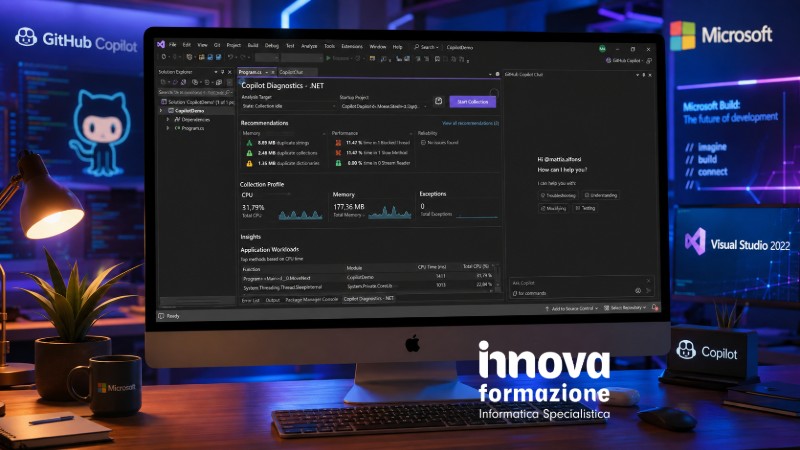Expand the Program.cs tree node

[168, 128]
